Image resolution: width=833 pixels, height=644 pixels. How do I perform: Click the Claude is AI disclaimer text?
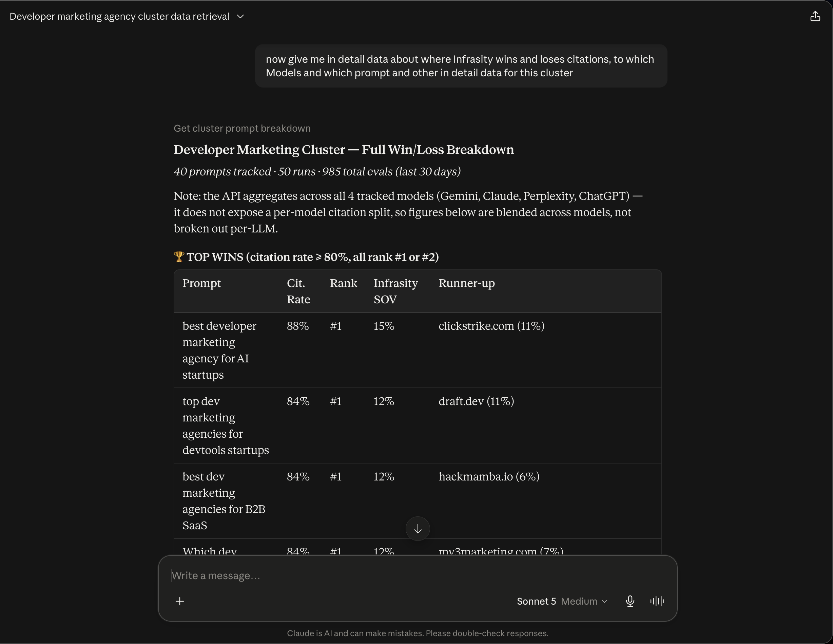click(x=418, y=633)
